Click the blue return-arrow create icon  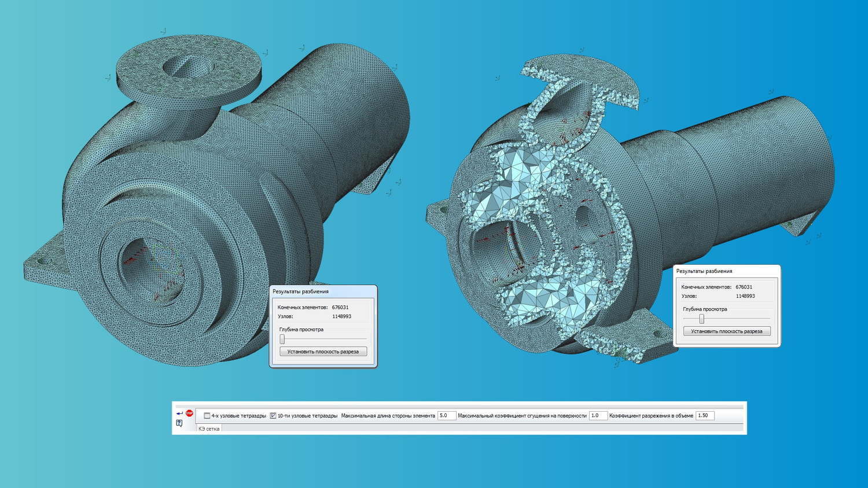[179, 413]
